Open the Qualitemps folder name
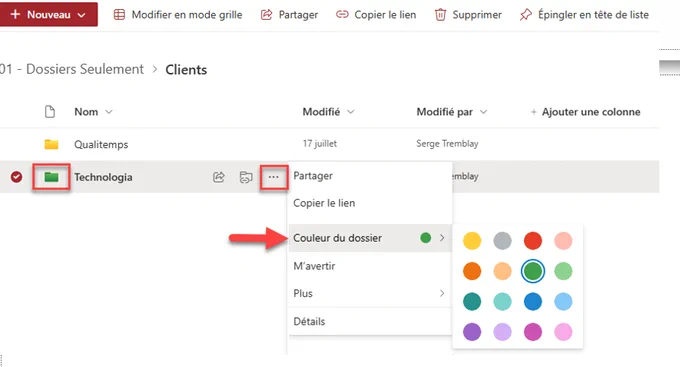The height and width of the screenshot is (367, 680). (x=101, y=144)
